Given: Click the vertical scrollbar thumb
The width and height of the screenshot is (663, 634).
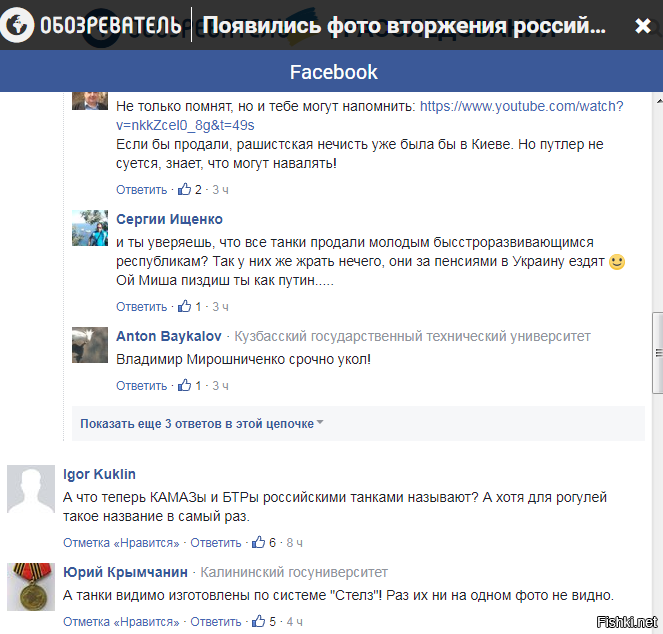Looking at the screenshot, I should pyautogui.click(x=658, y=353).
